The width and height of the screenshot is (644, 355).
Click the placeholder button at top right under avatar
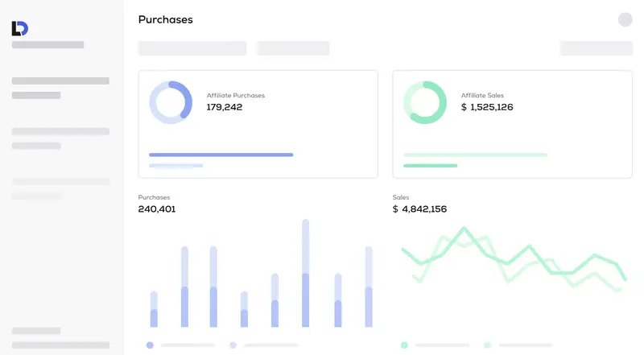point(596,48)
